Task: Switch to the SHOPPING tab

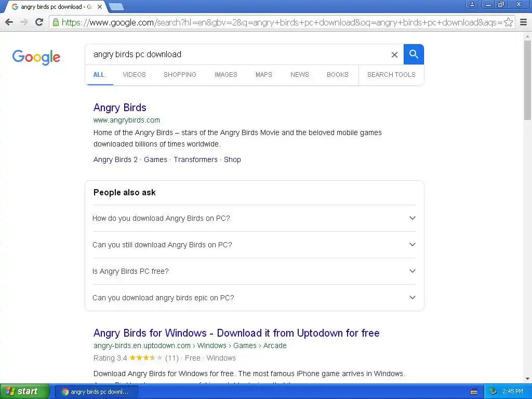Action: click(180, 75)
